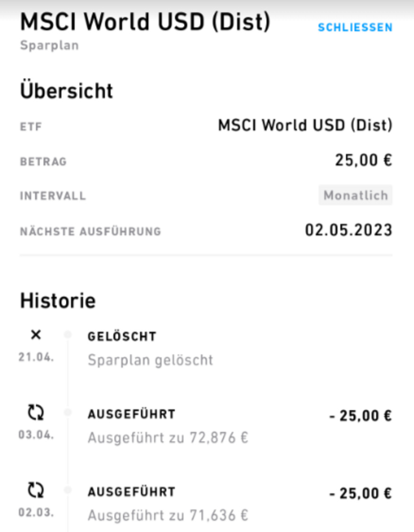The width and height of the screenshot is (414, 532).
Task: Click the 02.03. date in history
Action: coord(36,512)
